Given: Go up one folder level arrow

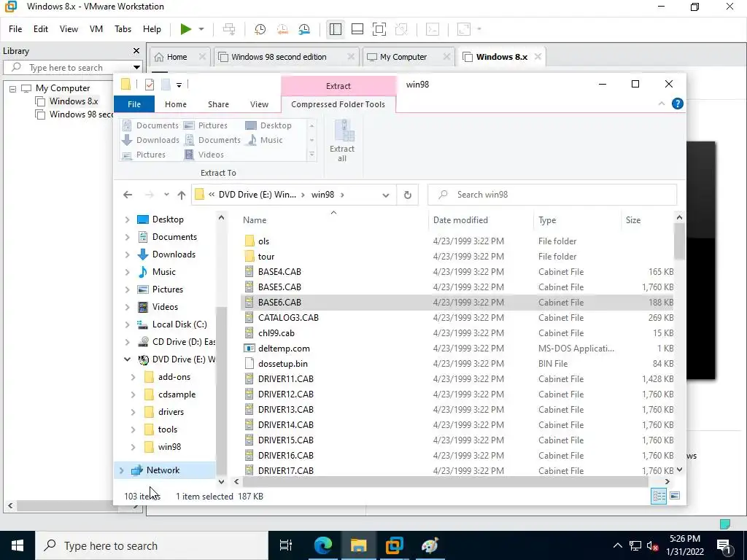Looking at the screenshot, I should coord(181,194).
